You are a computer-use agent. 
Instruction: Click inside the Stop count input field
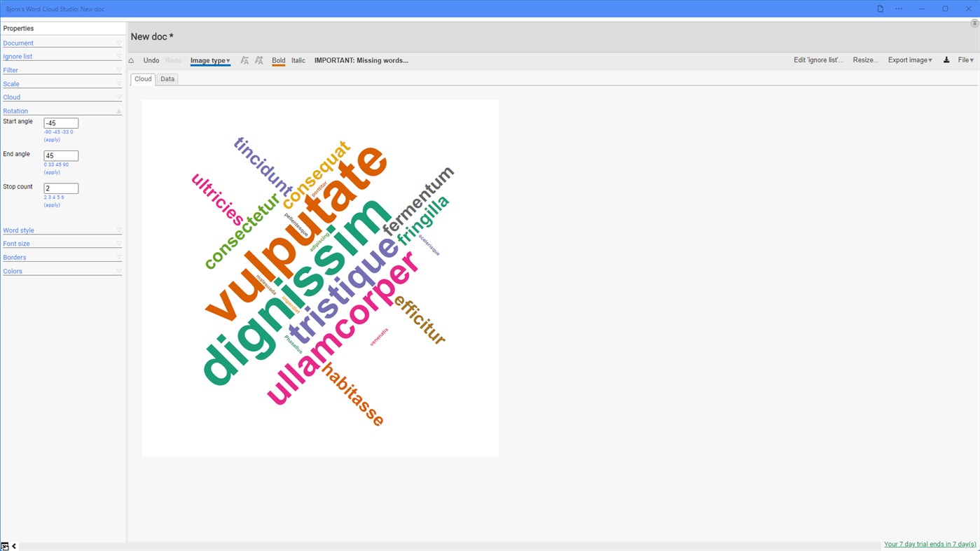pyautogui.click(x=61, y=188)
